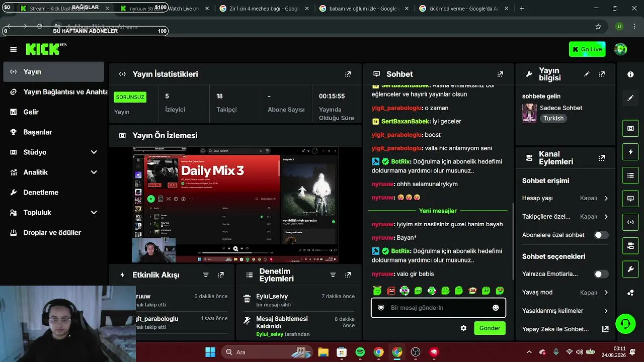Viewport: 644px width, 362px height.
Task: Pop out the Yayın bilgisi panel
Action: tap(602, 74)
